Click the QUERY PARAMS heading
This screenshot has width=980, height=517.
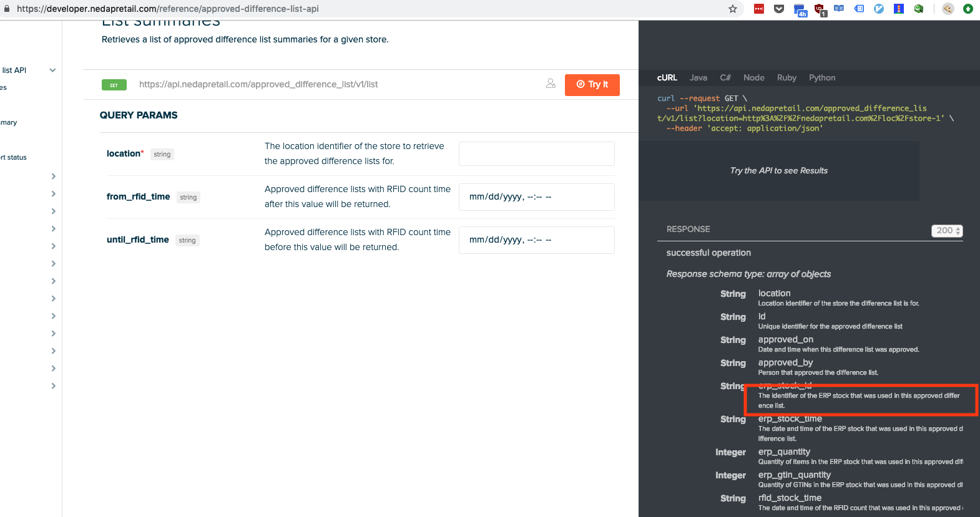[139, 115]
